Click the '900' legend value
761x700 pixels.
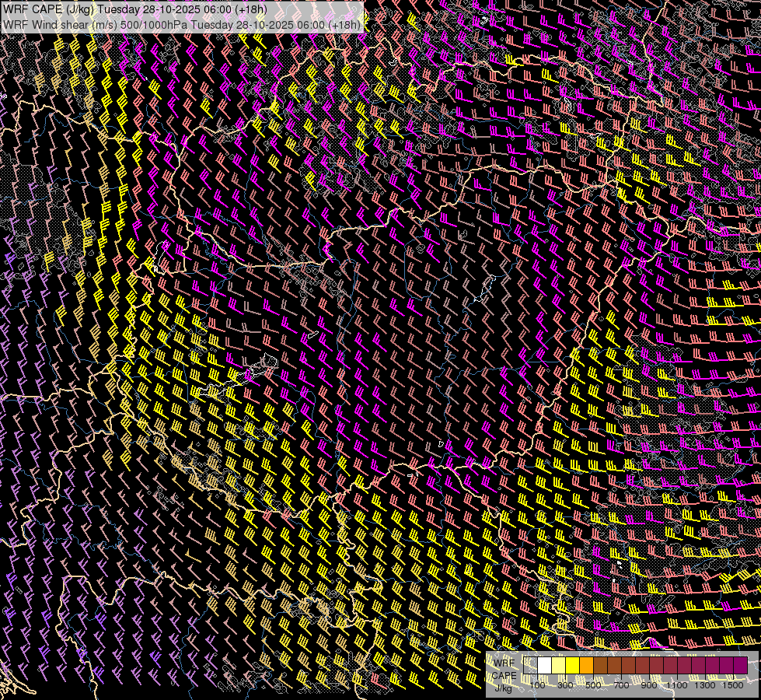tap(649, 685)
